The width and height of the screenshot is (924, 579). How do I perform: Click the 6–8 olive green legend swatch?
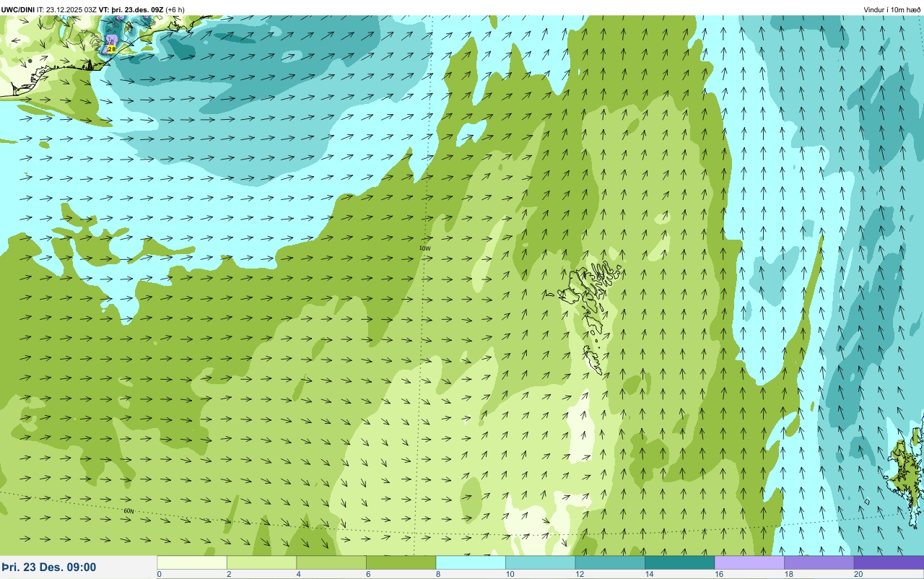coord(401,562)
